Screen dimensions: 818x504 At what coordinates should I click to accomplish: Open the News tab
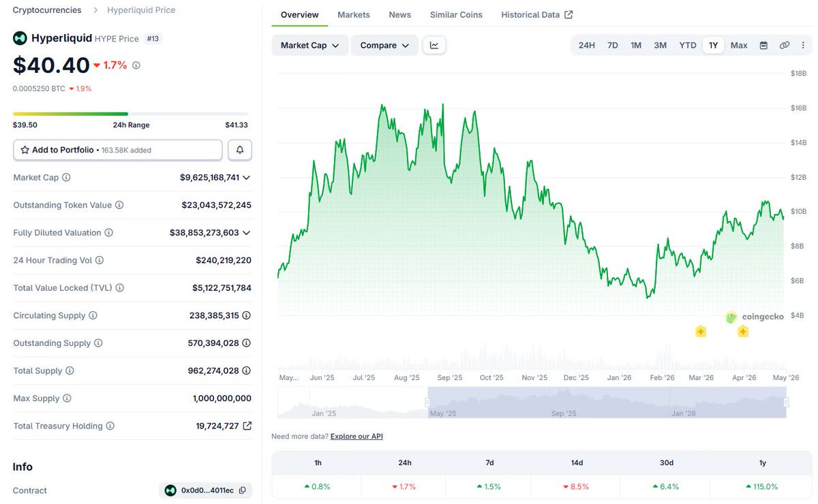[400, 14]
